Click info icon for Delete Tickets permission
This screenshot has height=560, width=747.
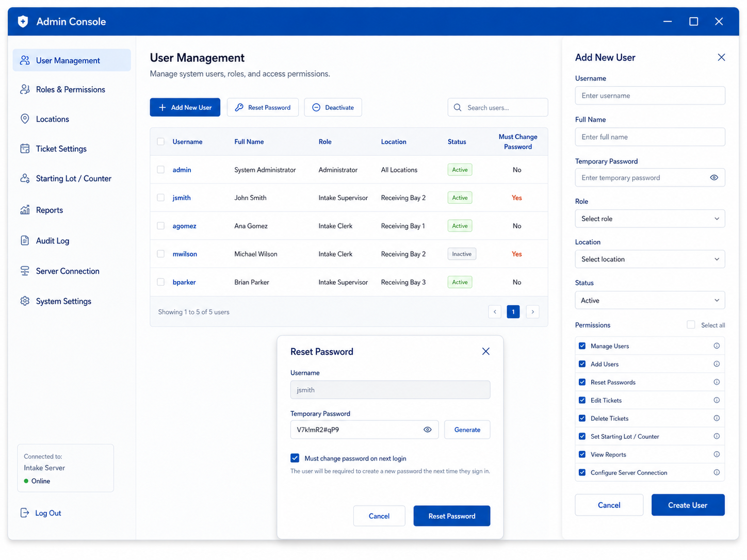(x=717, y=418)
